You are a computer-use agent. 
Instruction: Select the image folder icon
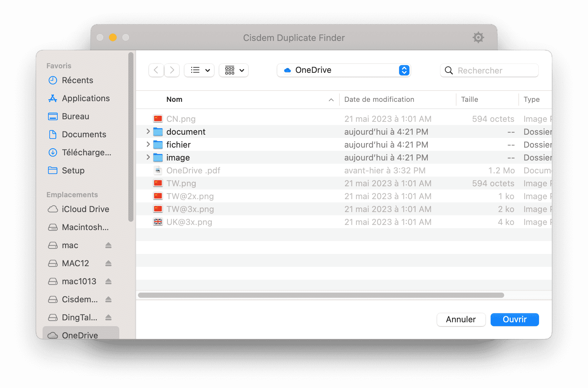[158, 157]
